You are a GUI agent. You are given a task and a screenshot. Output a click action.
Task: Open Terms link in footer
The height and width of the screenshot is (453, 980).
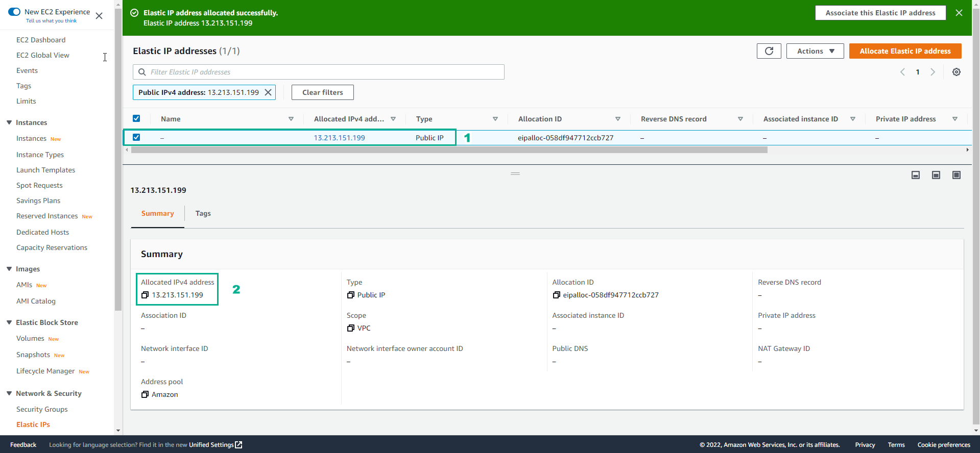[896, 445]
